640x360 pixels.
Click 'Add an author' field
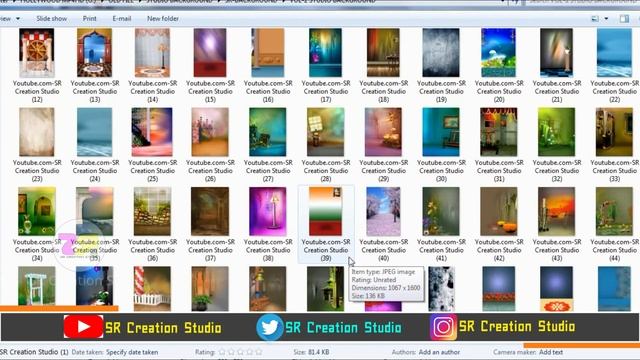pyautogui.click(x=439, y=352)
